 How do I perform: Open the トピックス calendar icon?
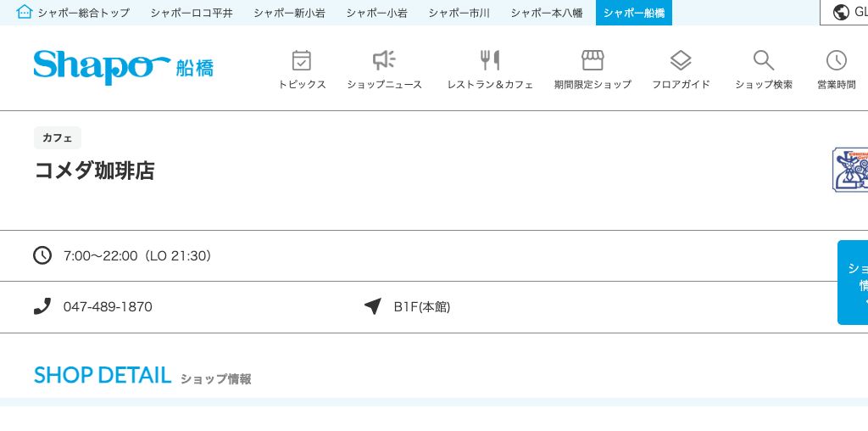pyautogui.click(x=301, y=60)
